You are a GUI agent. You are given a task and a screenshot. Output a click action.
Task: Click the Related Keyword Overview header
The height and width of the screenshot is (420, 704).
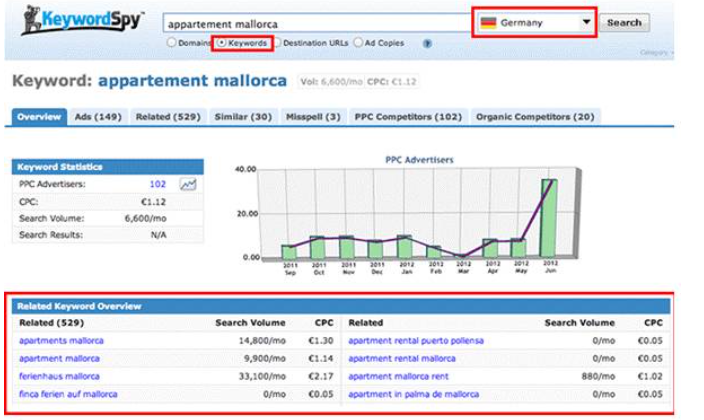point(341,306)
